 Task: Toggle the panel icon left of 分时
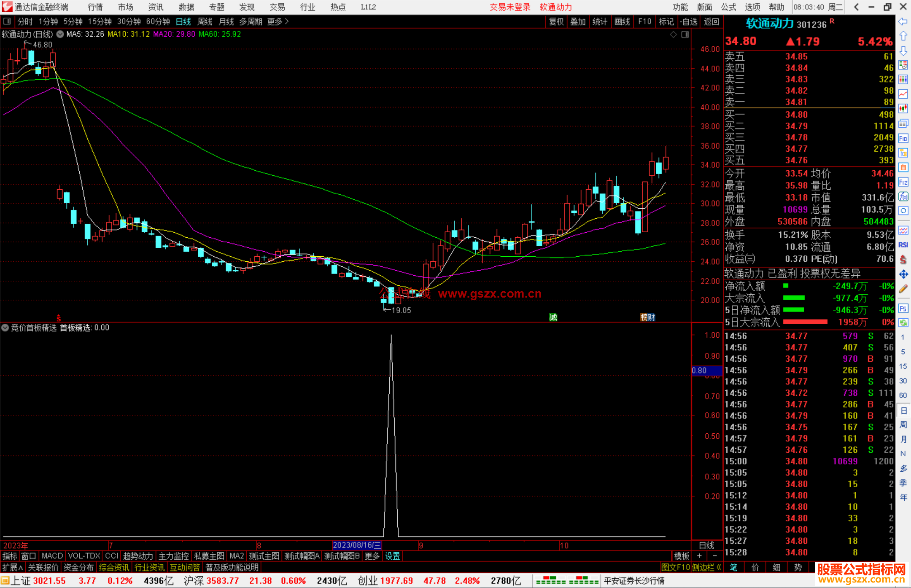[7, 21]
